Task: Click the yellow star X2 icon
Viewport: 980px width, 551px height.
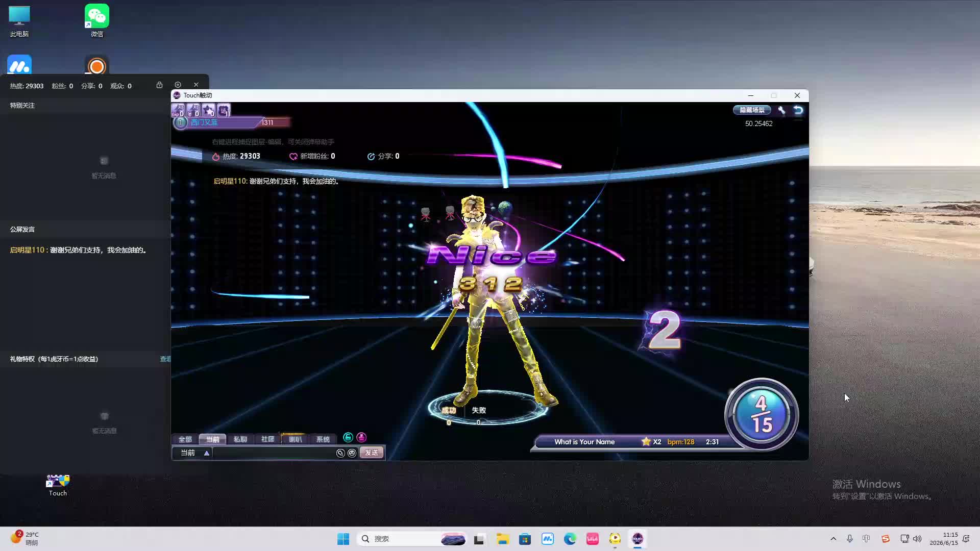Action: point(646,441)
